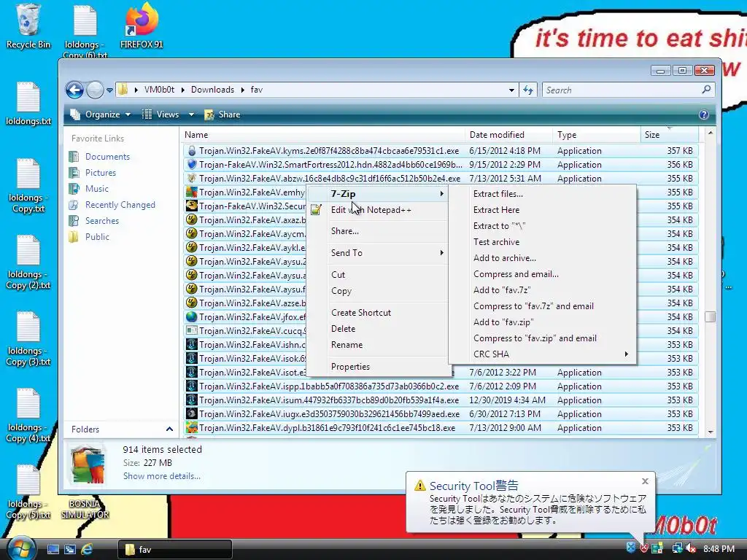The width and height of the screenshot is (747, 560).
Task: Open Views dropdown arrow
Action: [x=191, y=114]
